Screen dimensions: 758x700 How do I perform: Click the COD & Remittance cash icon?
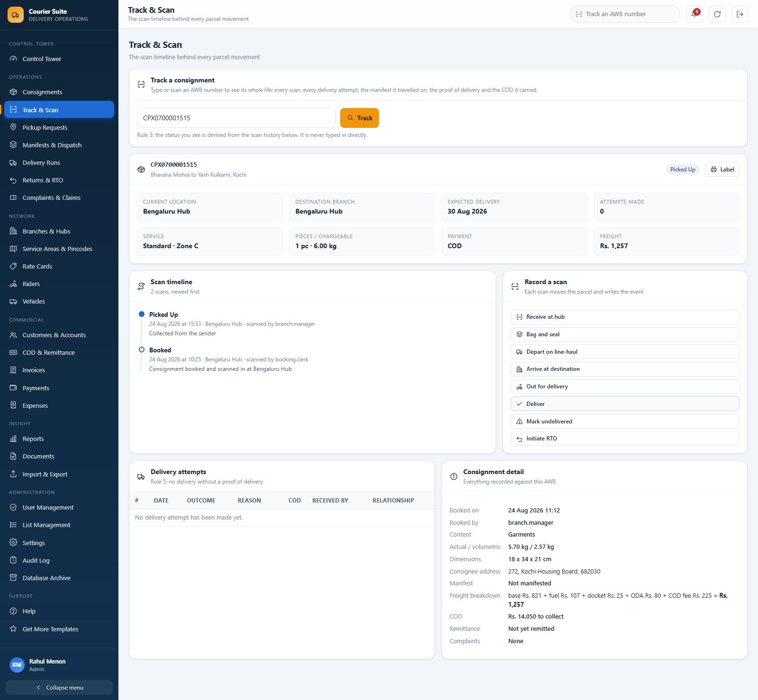(x=13, y=352)
